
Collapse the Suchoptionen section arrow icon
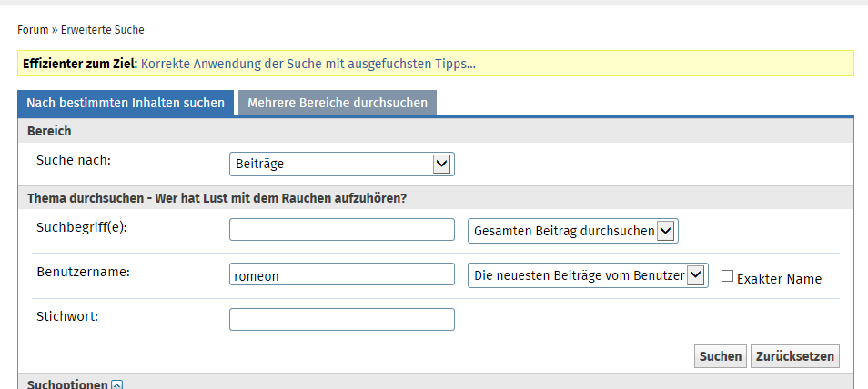[116, 385]
